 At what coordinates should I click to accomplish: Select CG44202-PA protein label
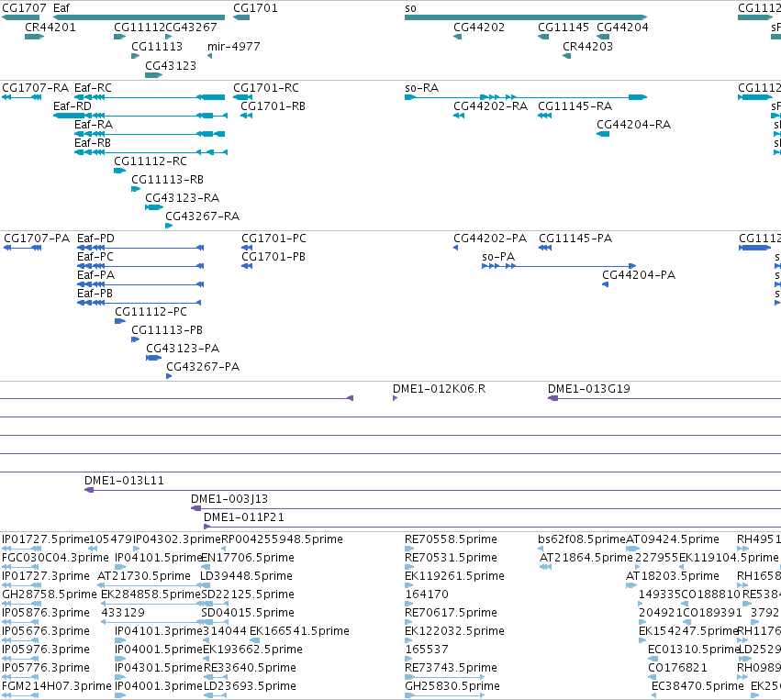(x=490, y=239)
